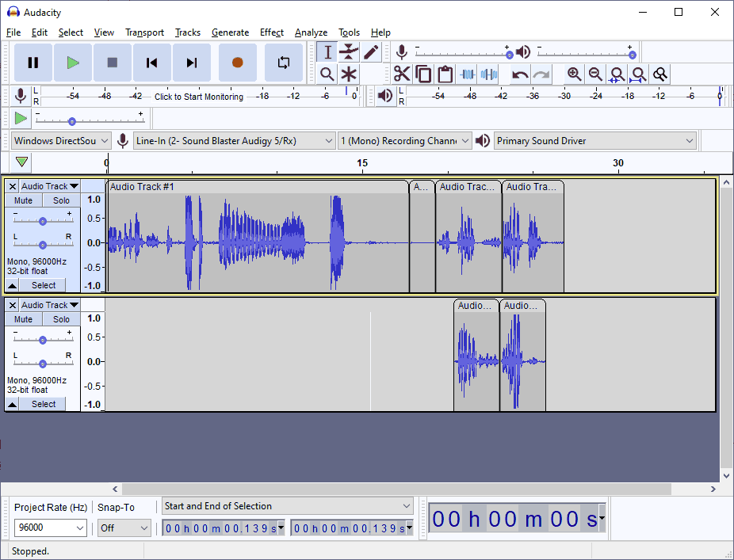
Task: Mute the first audio track
Action: click(x=24, y=200)
